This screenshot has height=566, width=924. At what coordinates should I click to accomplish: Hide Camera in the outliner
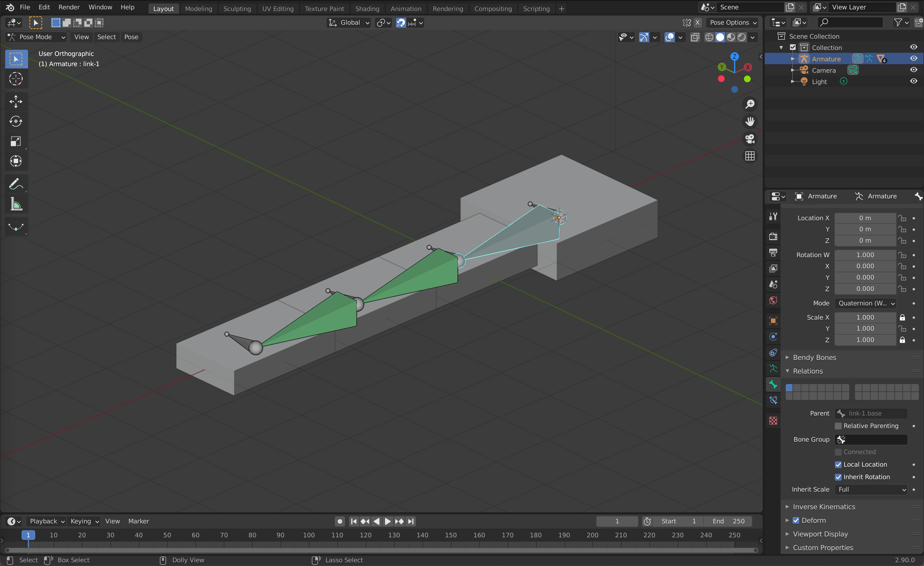click(913, 70)
